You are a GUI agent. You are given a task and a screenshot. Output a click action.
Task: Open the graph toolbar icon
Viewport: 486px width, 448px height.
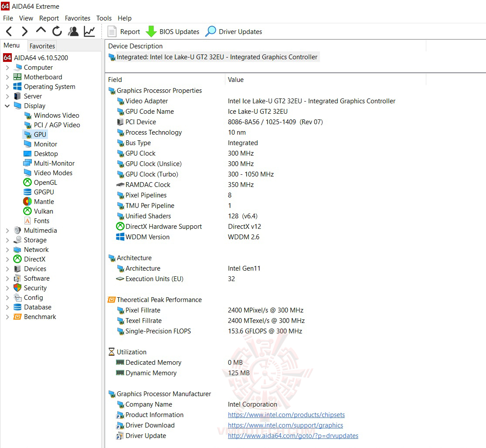point(89,31)
